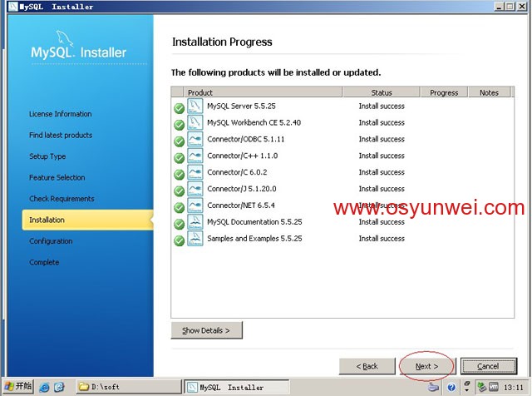Click the green check beside Connector/ODBC 5.1.11
The image size is (532, 396).
(179, 141)
